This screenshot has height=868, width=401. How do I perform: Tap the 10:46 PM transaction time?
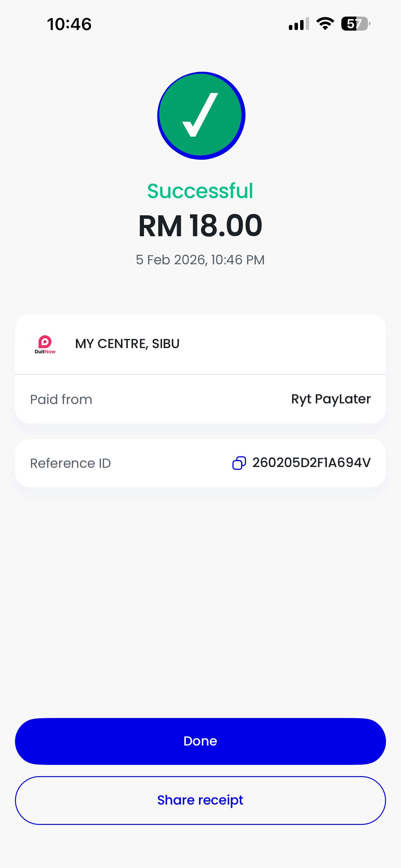point(238,260)
